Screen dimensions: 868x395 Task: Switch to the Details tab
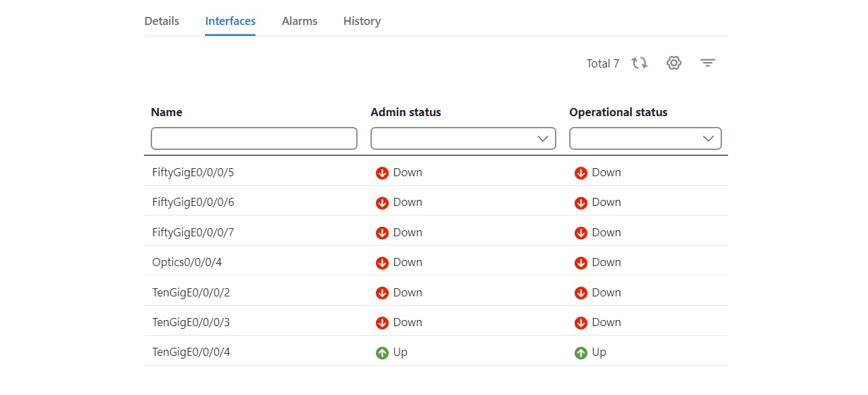[x=162, y=21]
